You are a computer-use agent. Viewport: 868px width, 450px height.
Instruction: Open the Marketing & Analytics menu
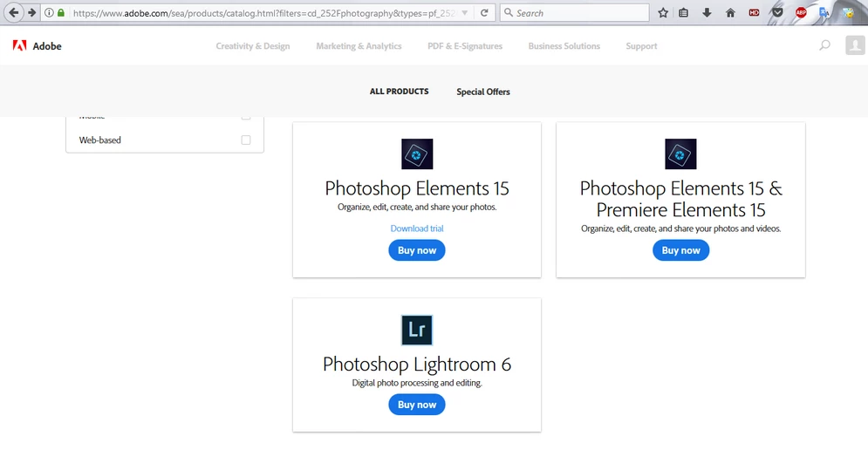359,46
